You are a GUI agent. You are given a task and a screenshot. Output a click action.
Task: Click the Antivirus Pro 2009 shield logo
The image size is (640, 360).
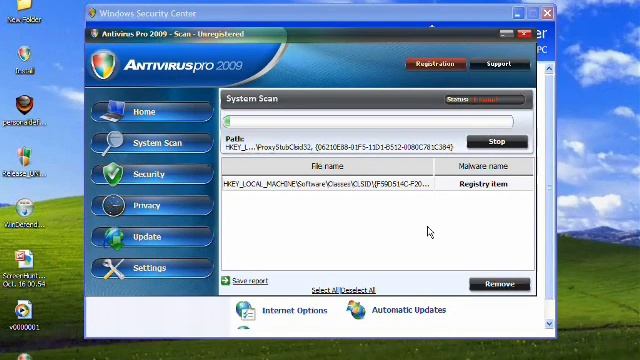[x=103, y=65]
